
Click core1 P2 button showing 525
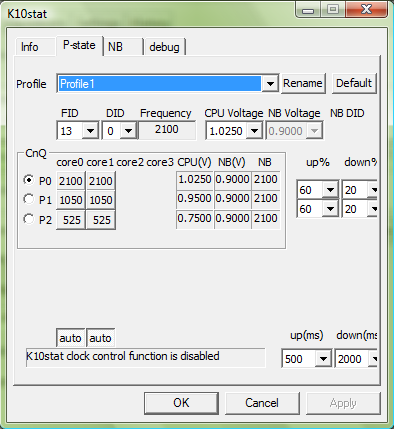point(101,220)
